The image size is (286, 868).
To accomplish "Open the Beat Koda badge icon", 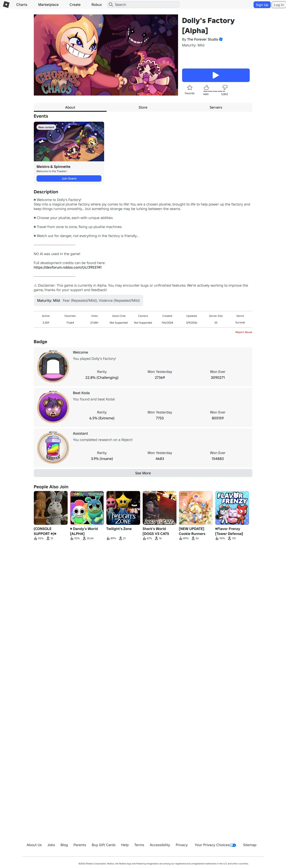I will 53,407.
